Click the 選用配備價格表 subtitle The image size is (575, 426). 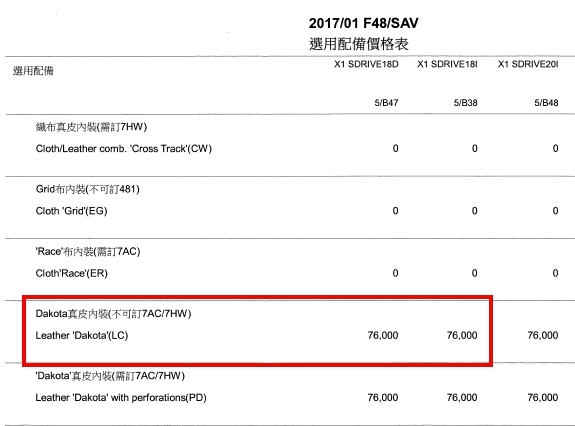(x=359, y=44)
